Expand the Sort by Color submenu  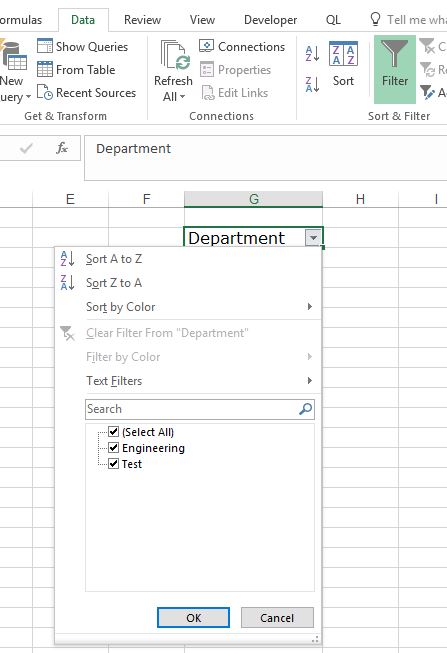(310, 307)
